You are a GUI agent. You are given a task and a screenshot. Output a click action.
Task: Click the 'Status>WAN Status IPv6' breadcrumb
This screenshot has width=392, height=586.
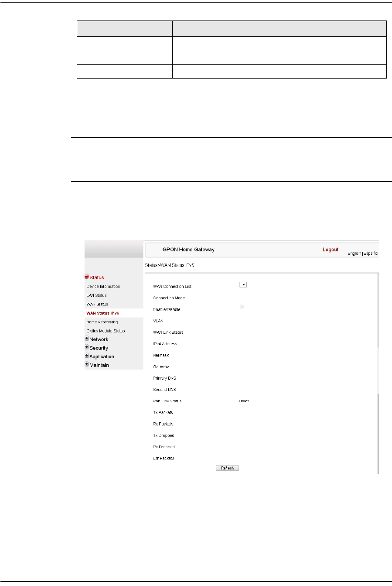(170, 265)
